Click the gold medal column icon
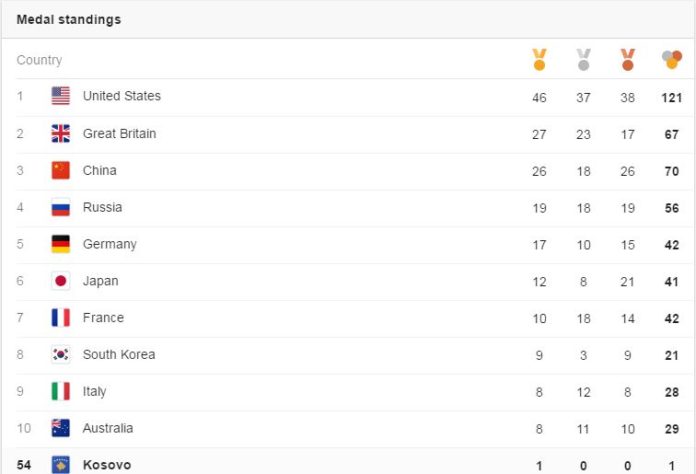This screenshot has height=474, width=696. point(539,59)
